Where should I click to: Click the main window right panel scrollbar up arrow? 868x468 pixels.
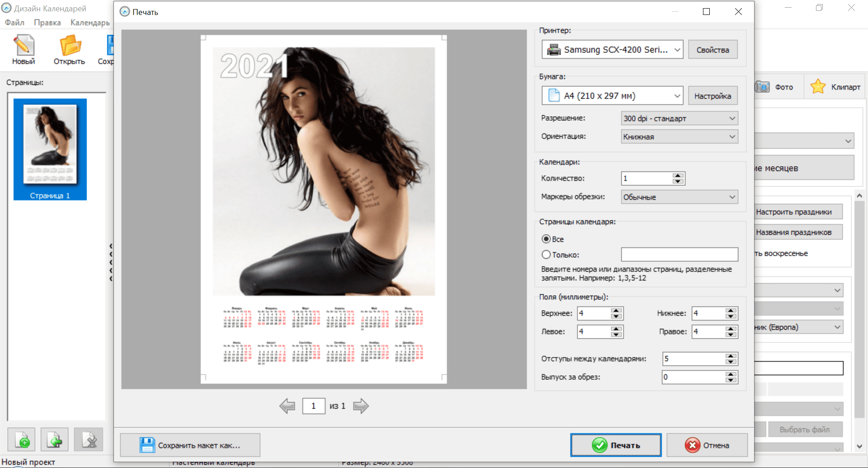[x=859, y=196]
